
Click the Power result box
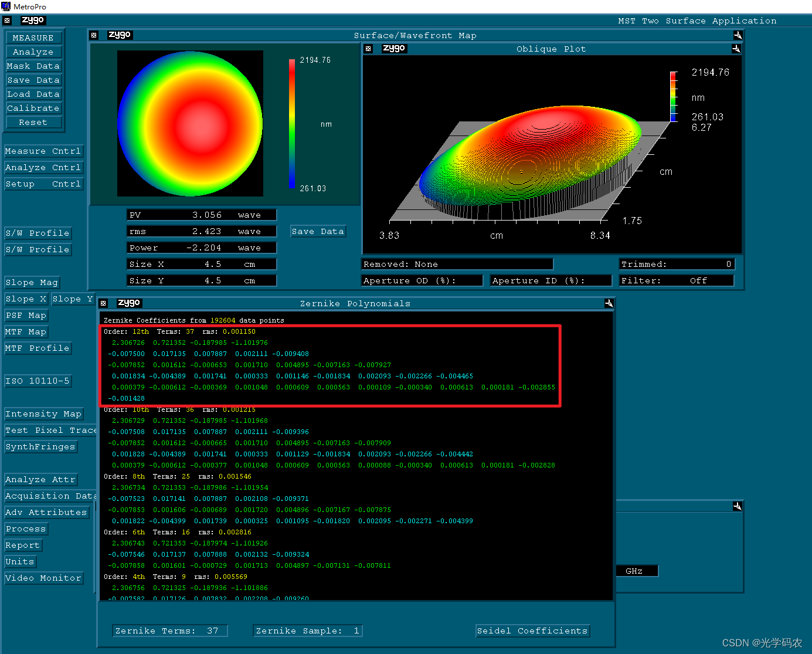tap(202, 248)
